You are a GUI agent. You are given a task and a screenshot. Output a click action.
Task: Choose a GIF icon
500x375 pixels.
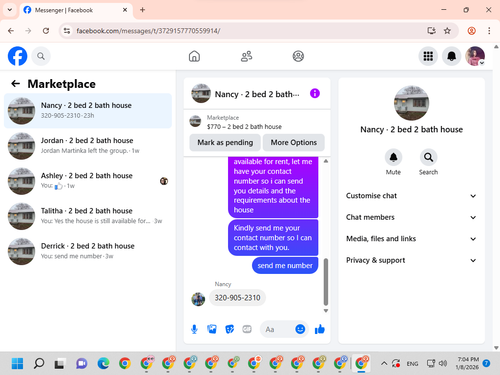(x=247, y=329)
